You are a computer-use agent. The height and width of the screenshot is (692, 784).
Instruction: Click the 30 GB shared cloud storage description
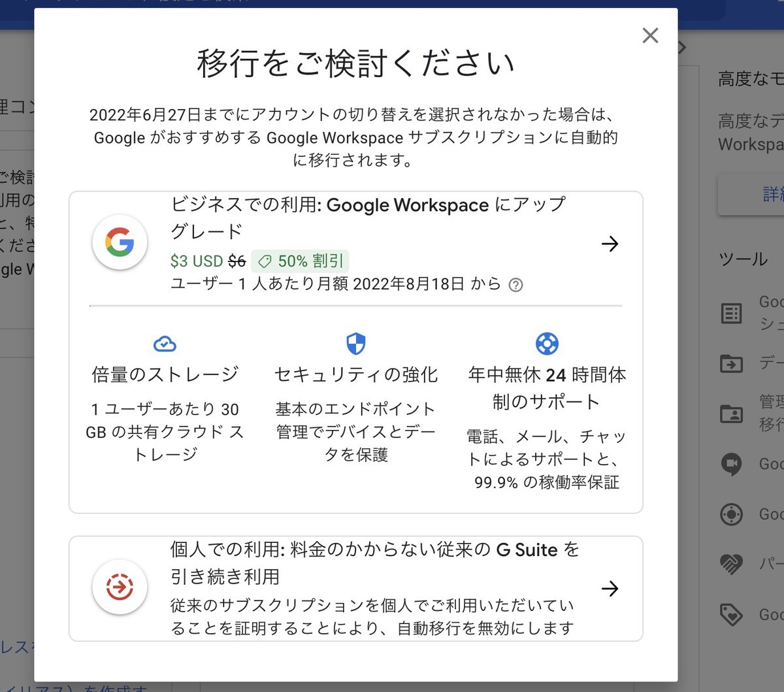pyautogui.click(x=165, y=431)
